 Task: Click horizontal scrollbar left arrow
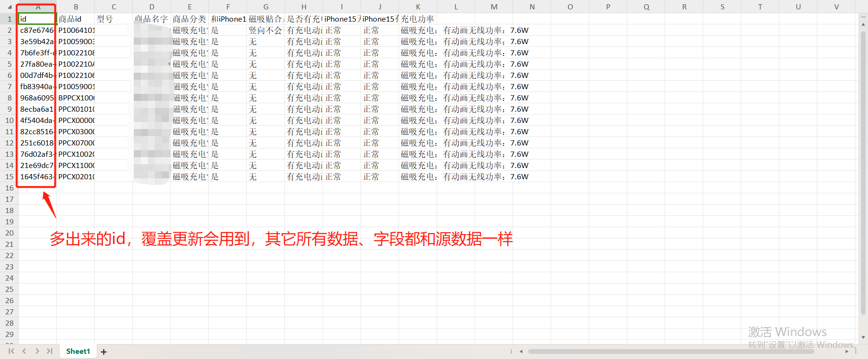[x=521, y=351]
